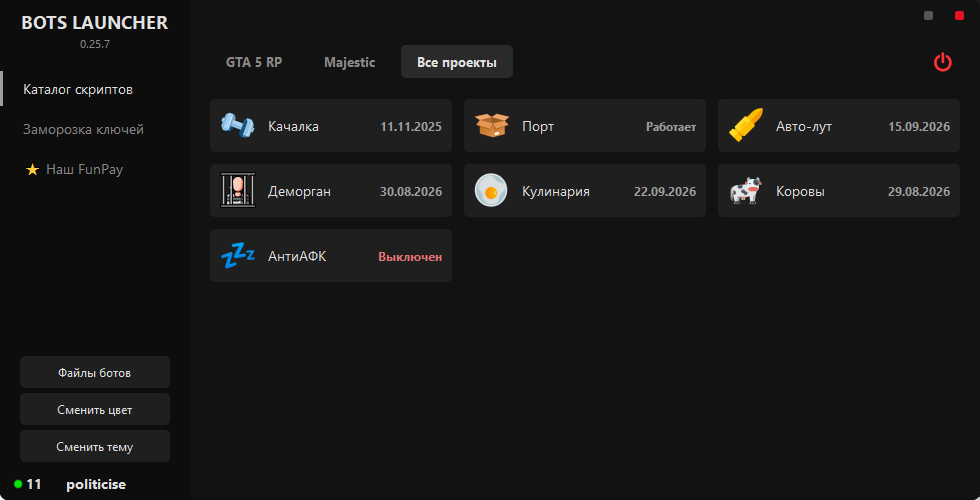This screenshot has height=500, width=980.
Task: Click the Файлы ботов button
Action: [95, 372]
